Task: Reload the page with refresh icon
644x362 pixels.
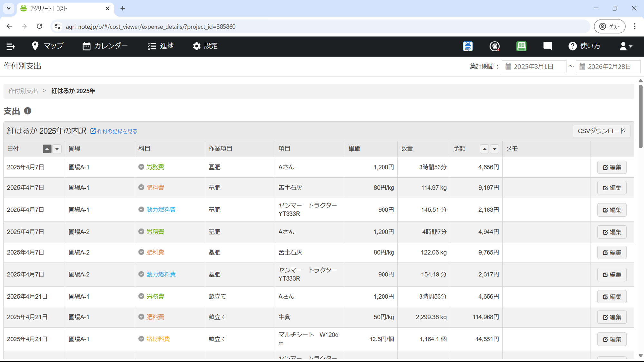Action: click(39, 26)
